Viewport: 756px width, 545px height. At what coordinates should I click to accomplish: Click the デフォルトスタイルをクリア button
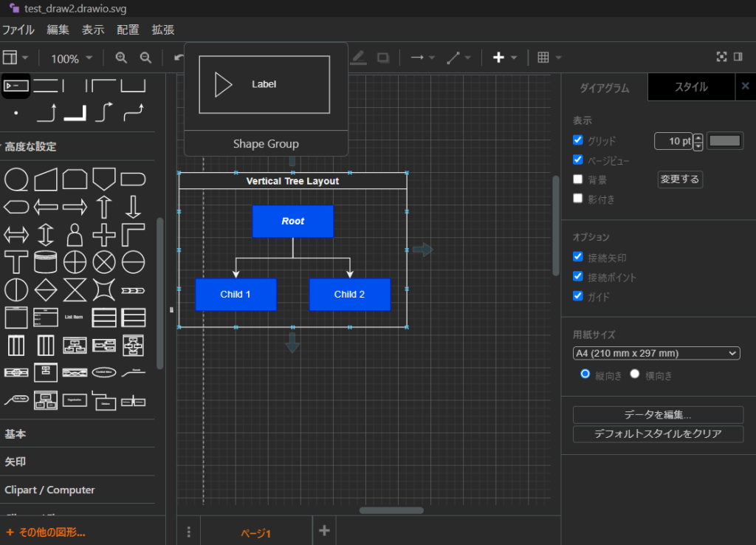[x=658, y=433]
